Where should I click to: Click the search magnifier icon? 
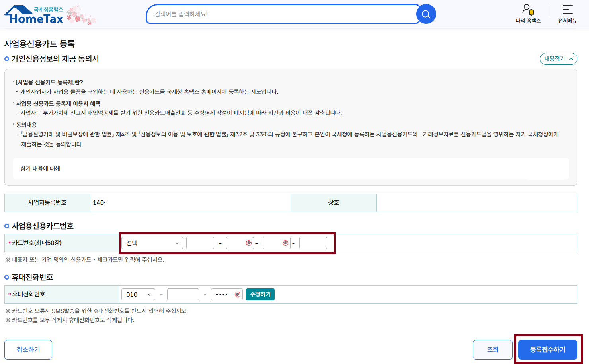click(x=425, y=14)
